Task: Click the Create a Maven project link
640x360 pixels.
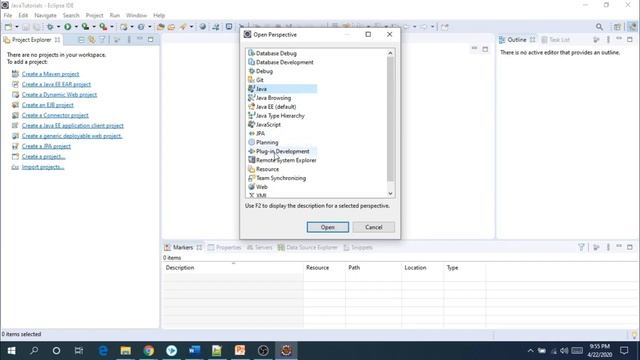Action: (51, 74)
